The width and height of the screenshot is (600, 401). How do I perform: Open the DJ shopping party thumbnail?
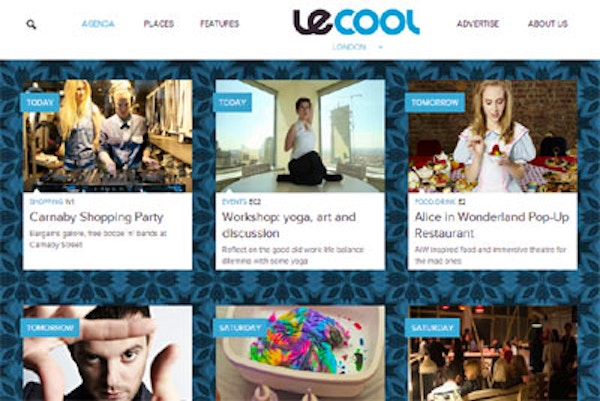(x=108, y=136)
